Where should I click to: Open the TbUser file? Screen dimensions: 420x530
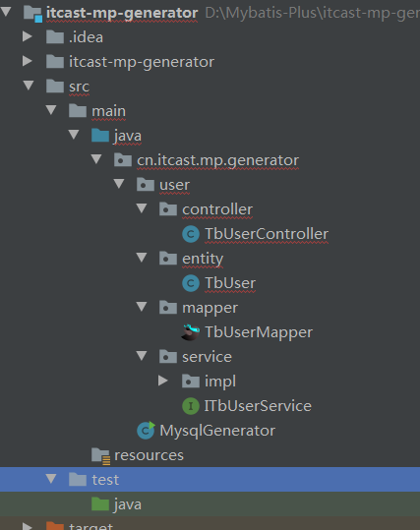click(230, 283)
